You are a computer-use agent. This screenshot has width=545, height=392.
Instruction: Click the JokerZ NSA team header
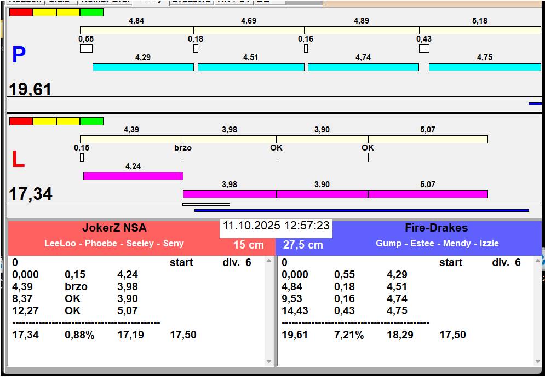[x=114, y=228]
